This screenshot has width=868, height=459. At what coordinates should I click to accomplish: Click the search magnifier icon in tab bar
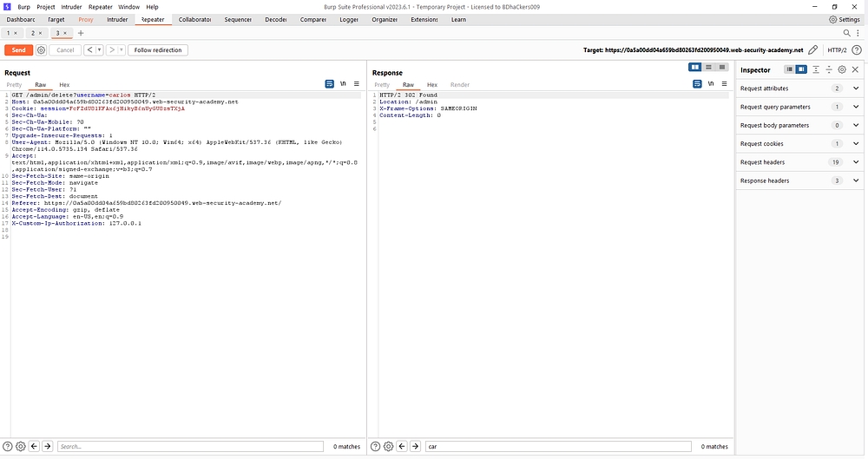(846, 33)
